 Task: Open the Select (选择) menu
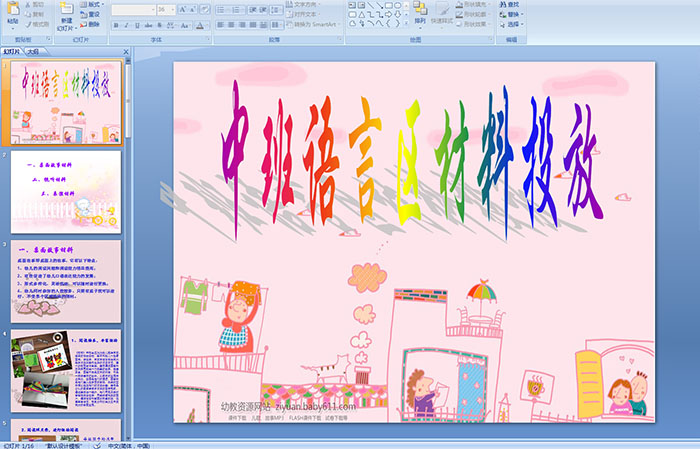click(512, 24)
